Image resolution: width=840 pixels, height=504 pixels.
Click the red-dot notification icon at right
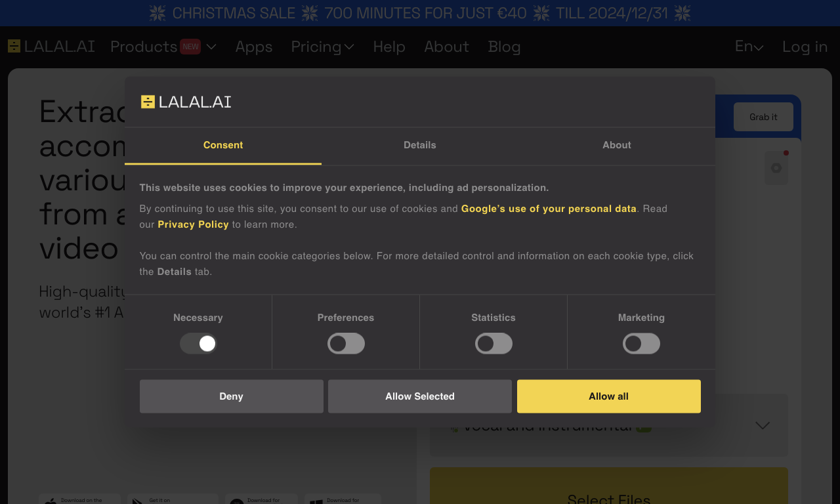point(776,167)
